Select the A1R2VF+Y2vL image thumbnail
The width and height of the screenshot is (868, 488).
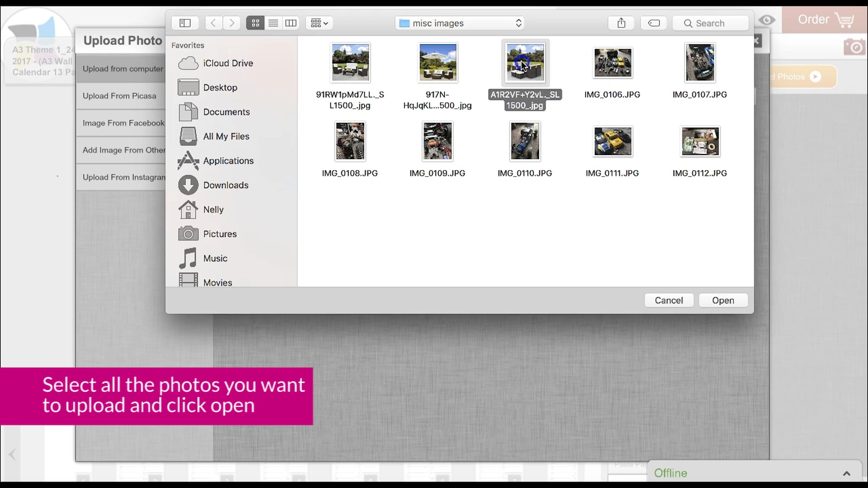(525, 63)
